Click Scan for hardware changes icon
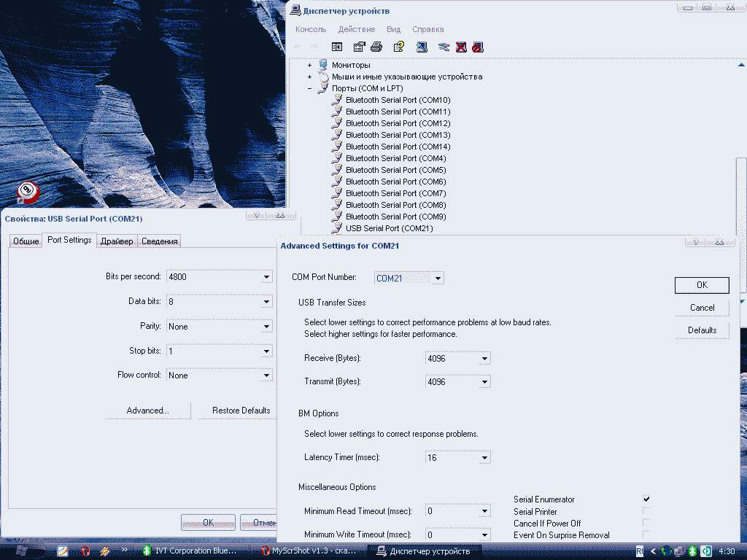This screenshot has width=747, height=560. pyautogui.click(x=422, y=47)
